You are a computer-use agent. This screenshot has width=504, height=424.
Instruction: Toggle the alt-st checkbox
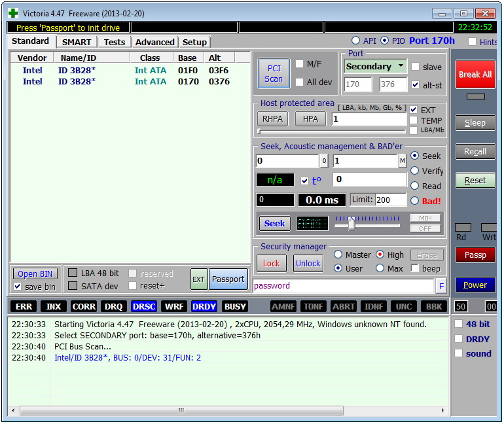415,85
